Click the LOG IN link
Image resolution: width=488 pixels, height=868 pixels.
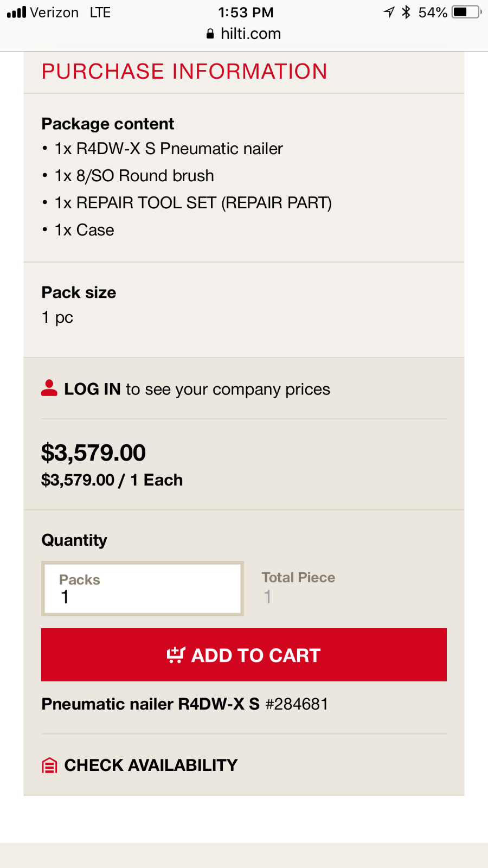pos(92,389)
